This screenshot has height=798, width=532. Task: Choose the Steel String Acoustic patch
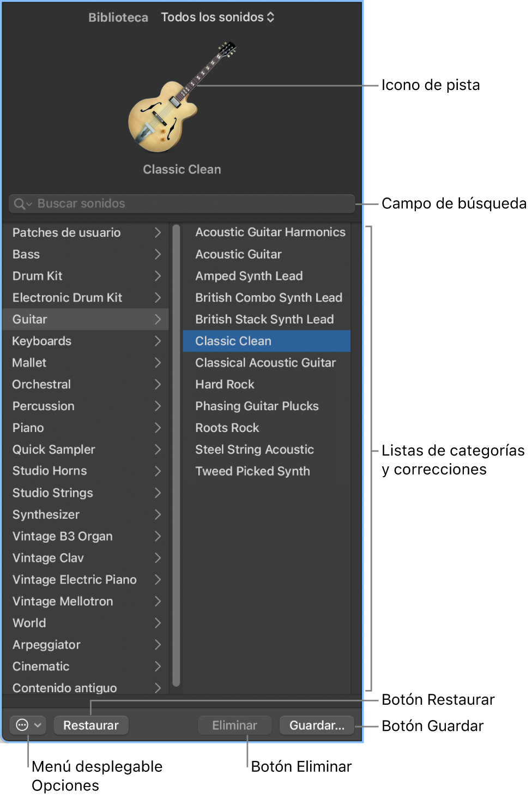255,449
